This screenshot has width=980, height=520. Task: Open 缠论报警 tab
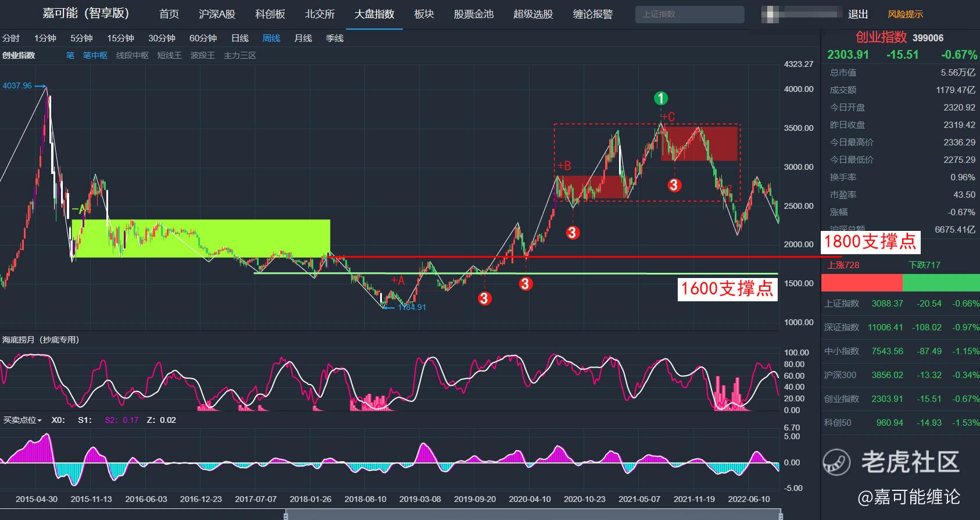click(x=593, y=14)
